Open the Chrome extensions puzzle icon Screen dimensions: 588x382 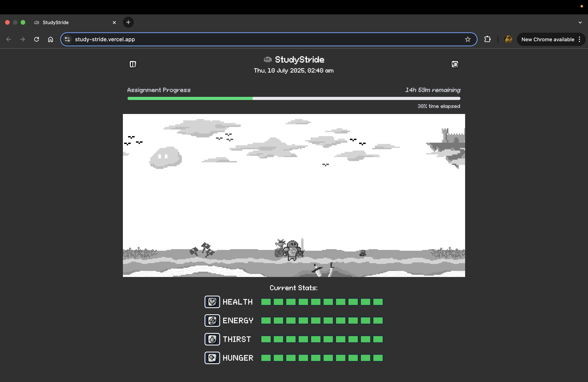[487, 39]
